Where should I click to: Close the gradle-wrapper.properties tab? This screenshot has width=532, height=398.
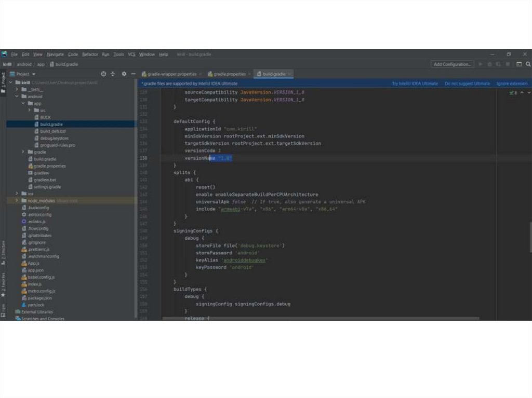200,74
